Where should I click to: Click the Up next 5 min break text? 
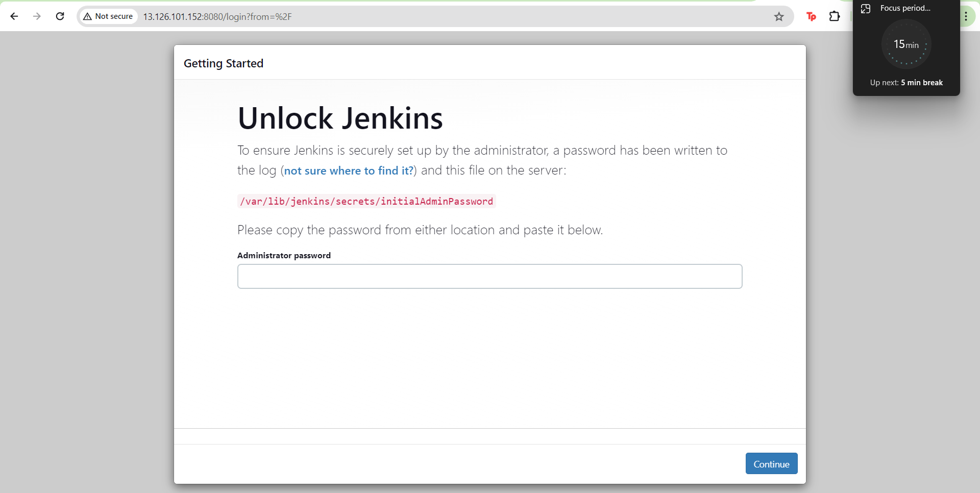(x=906, y=83)
